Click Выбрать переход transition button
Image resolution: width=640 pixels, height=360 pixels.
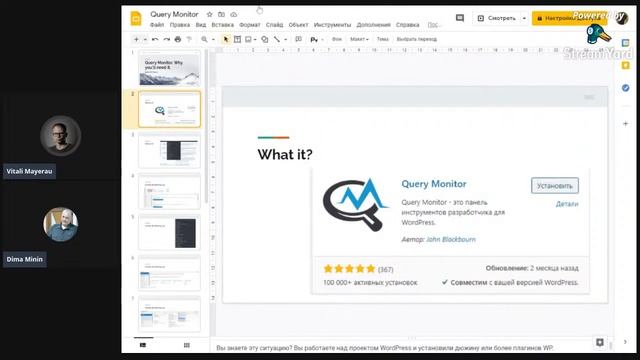pos(417,39)
